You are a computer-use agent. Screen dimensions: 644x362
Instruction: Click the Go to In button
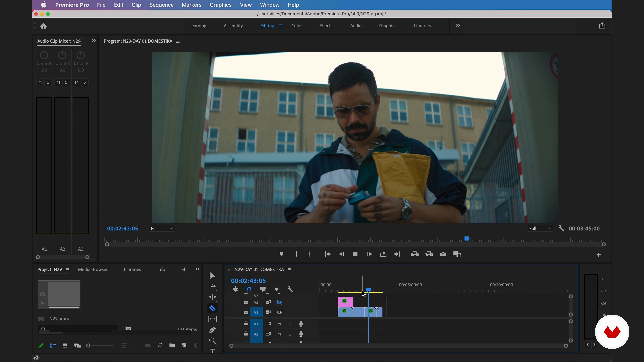pos(327,254)
